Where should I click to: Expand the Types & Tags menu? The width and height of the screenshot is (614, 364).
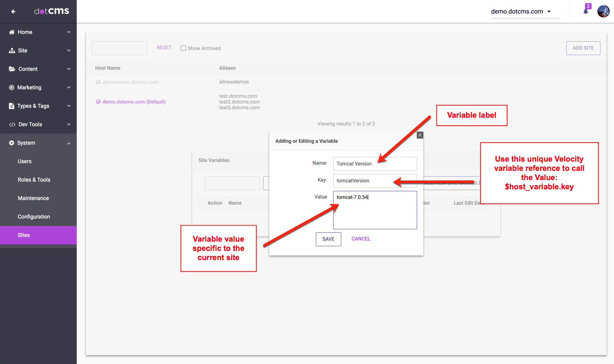pos(69,106)
